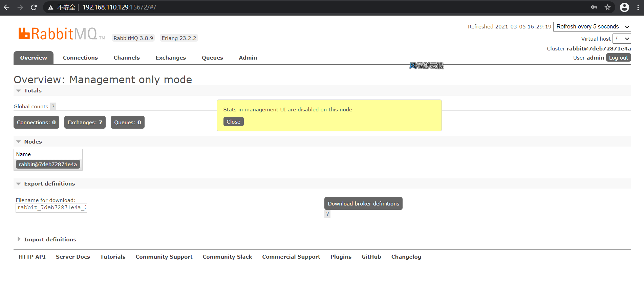Switch to the Connections tab
This screenshot has height=283, width=644.
[x=80, y=58]
